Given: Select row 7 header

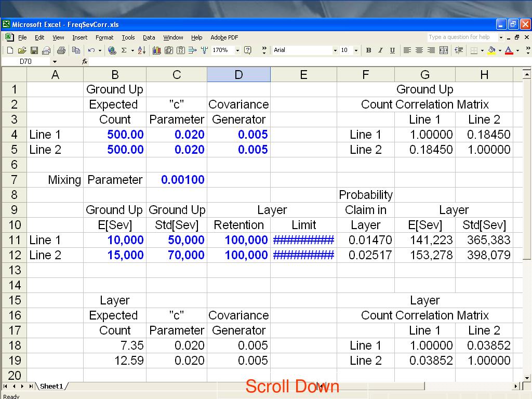Looking at the screenshot, I should [14, 179].
